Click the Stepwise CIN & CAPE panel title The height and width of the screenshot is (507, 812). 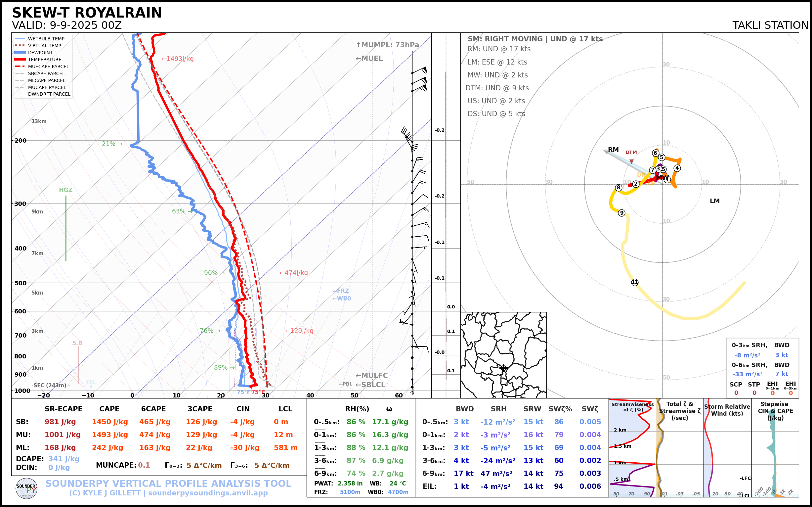(776, 411)
